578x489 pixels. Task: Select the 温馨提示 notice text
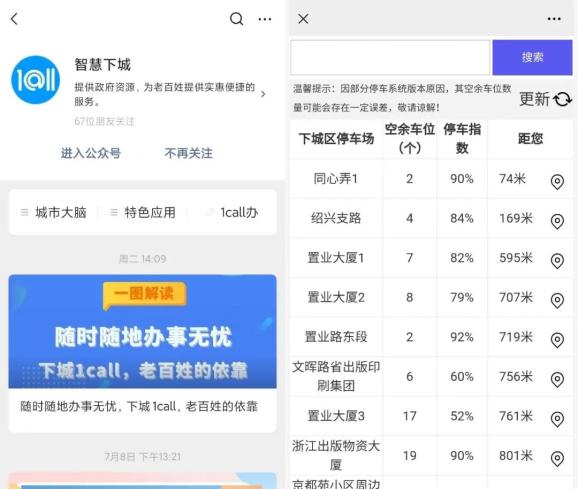[x=402, y=98]
